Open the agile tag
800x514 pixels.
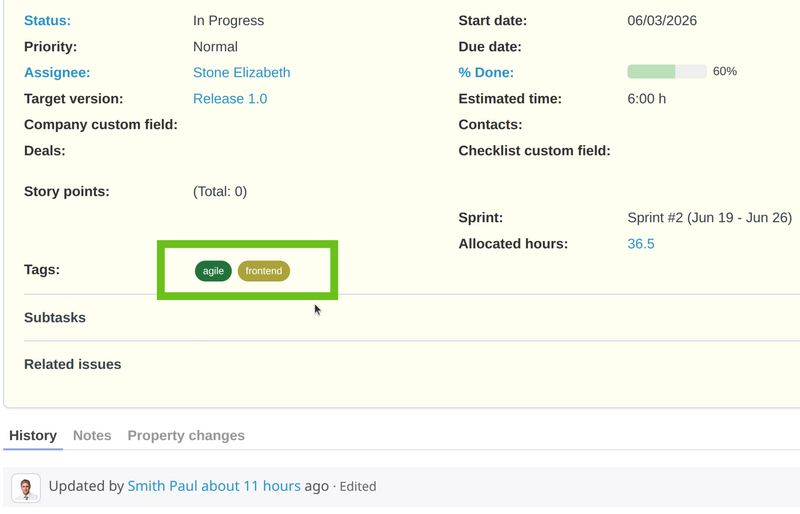[x=213, y=271]
